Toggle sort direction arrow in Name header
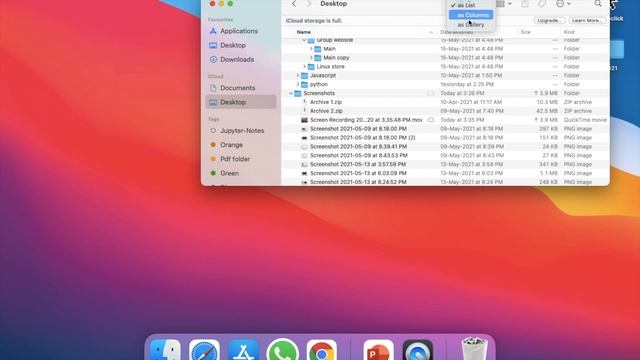This screenshot has height=360, width=640. click(431, 32)
